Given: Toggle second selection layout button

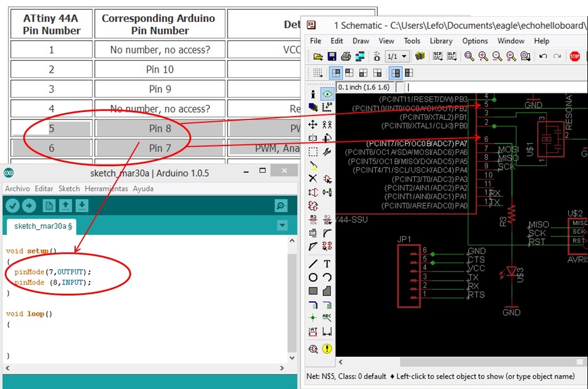Looking at the screenshot, I should coord(349,73).
